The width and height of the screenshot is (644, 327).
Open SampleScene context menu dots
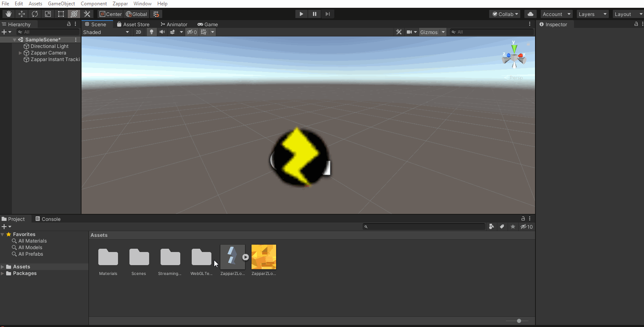coord(76,40)
